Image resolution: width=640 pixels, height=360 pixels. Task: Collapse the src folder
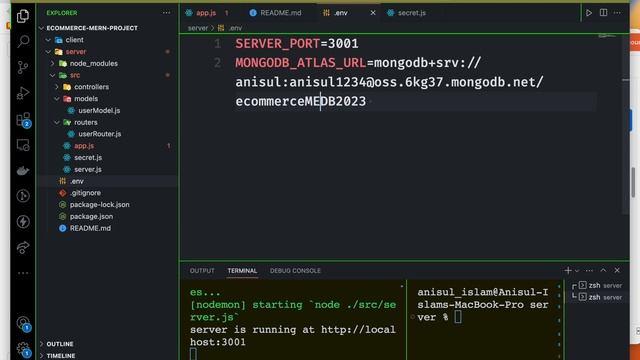[108, 75]
